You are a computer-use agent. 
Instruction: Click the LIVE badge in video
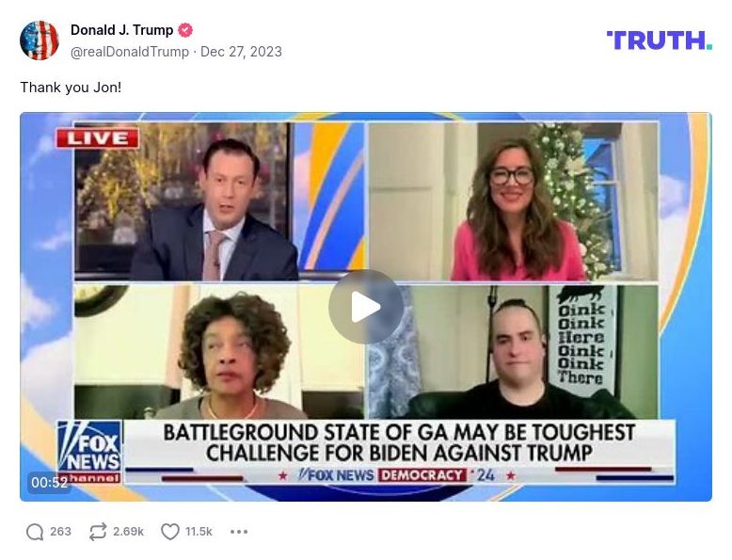coord(98,138)
